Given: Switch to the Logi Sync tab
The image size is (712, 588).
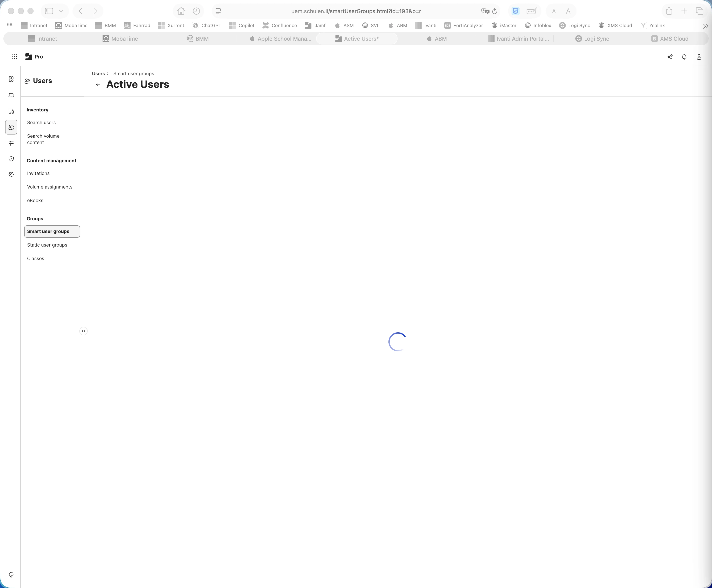Looking at the screenshot, I should 592,39.
